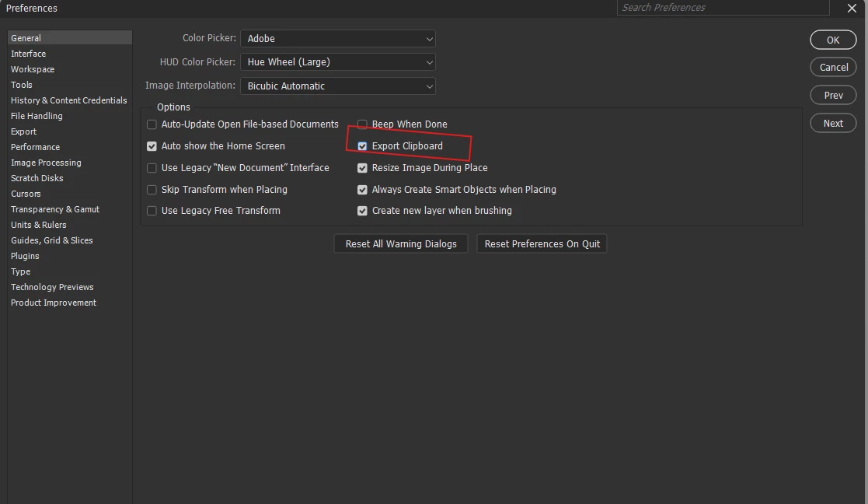Viewport: 868px width, 504px height.
Task: Click the OK button
Action: click(x=833, y=40)
